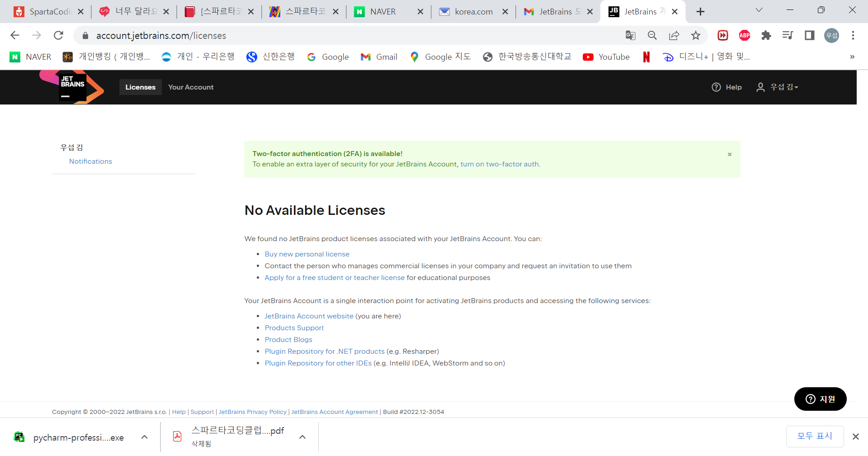Go back to previous page
This screenshot has height=456, width=868.
pyautogui.click(x=15, y=35)
